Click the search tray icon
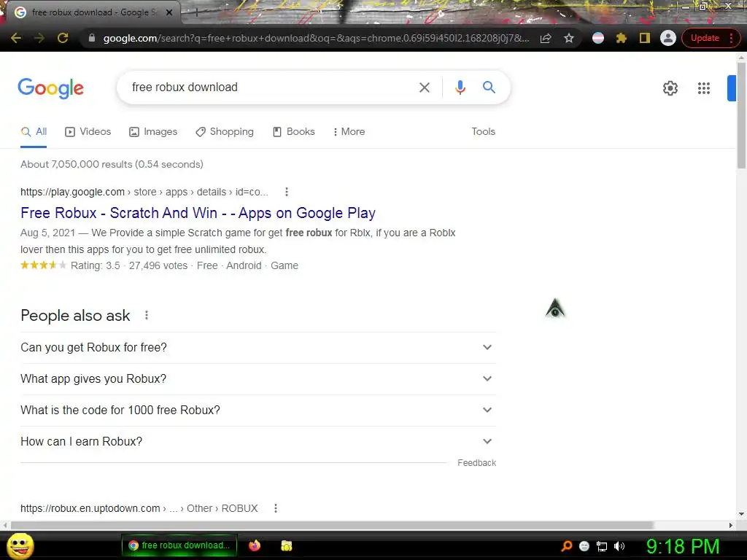The image size is (747, 560). [x=566, y=546]
